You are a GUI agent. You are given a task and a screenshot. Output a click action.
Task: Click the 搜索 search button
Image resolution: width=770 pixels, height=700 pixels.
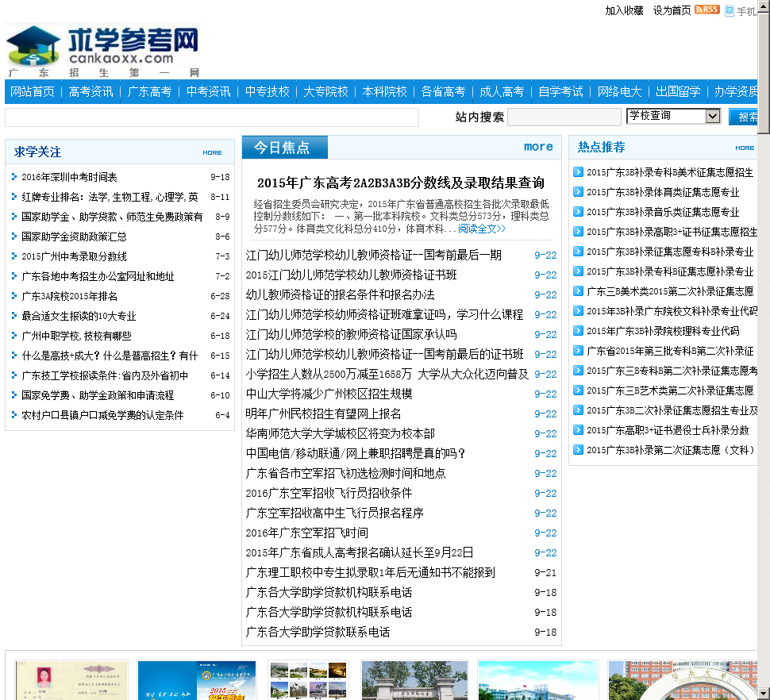744,117
